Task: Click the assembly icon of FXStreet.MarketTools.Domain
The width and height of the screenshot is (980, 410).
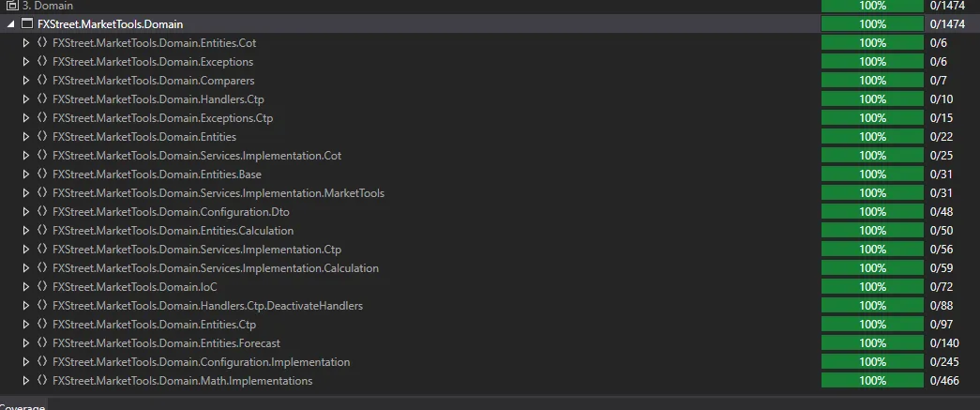Action: tap(27, 23)
